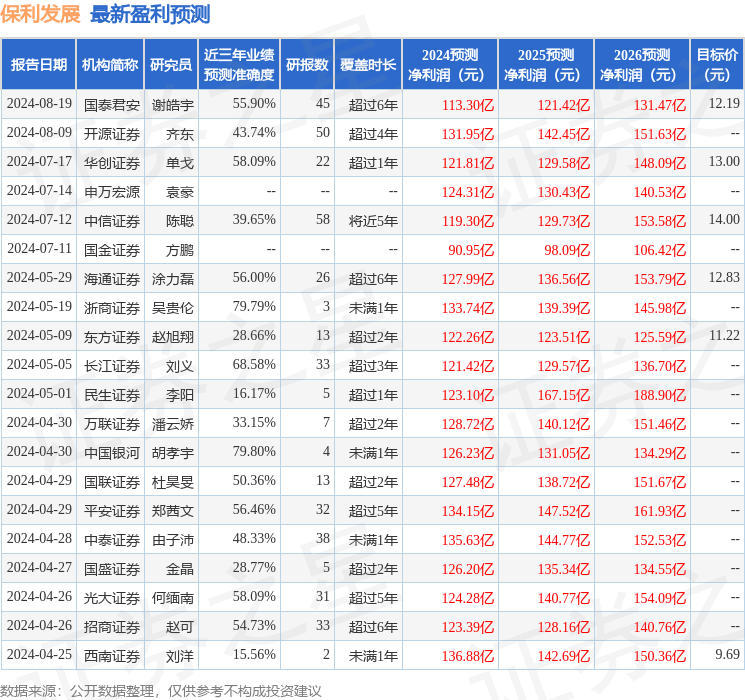The image size is (745, 700).
Task: Select analyst 谢皓宇 in the table
Action: point(173,104)
